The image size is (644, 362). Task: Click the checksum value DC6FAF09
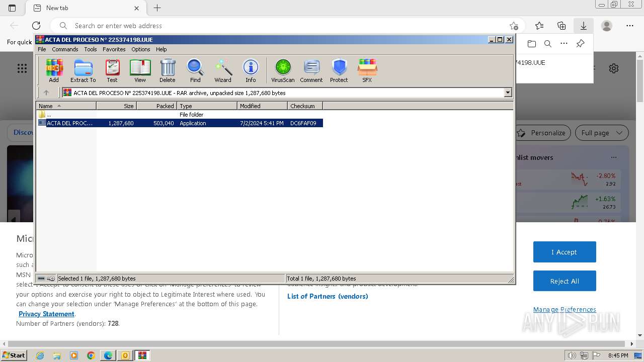(303, 123)
